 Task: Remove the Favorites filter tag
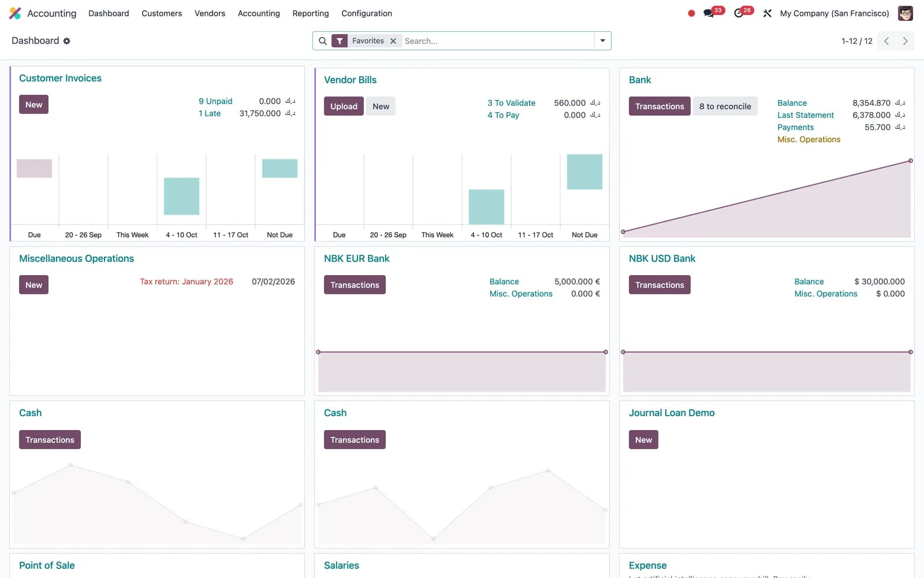click(393, 41)
